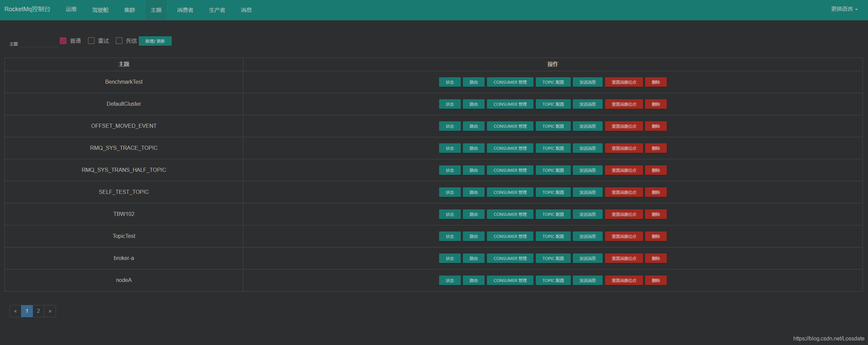Click 删除 for TopicTest
868x345 pixels.
pyautogui.click(x=656, y=236)
